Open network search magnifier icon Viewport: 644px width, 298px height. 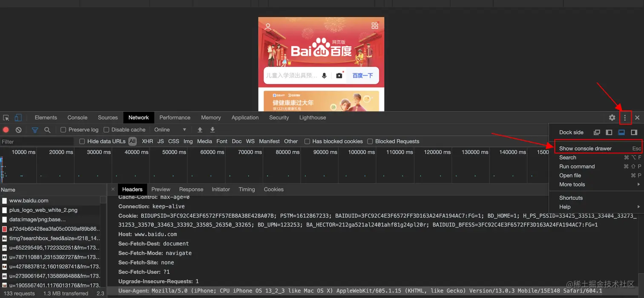[x=47, y=130]
